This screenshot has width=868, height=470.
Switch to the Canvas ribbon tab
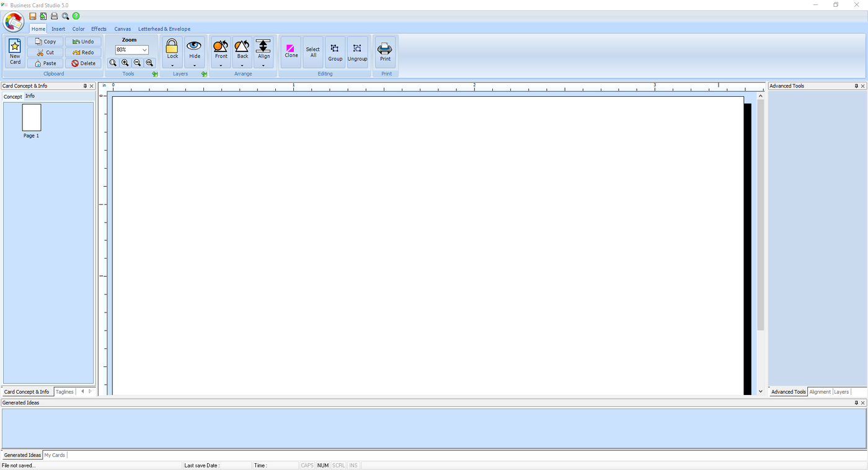coord(123,29)
